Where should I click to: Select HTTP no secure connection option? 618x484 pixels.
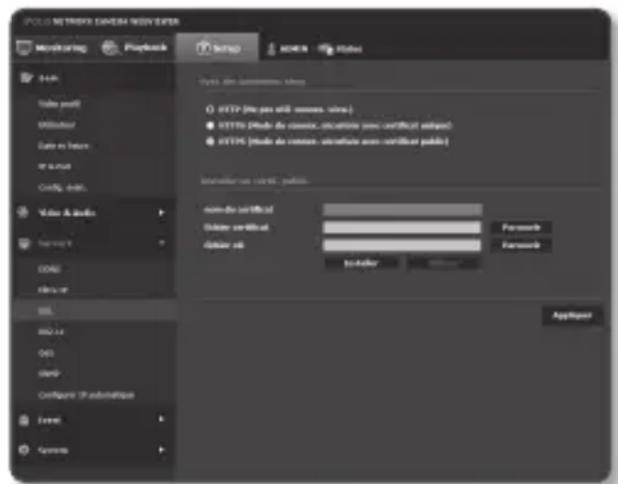click(210, 109)
